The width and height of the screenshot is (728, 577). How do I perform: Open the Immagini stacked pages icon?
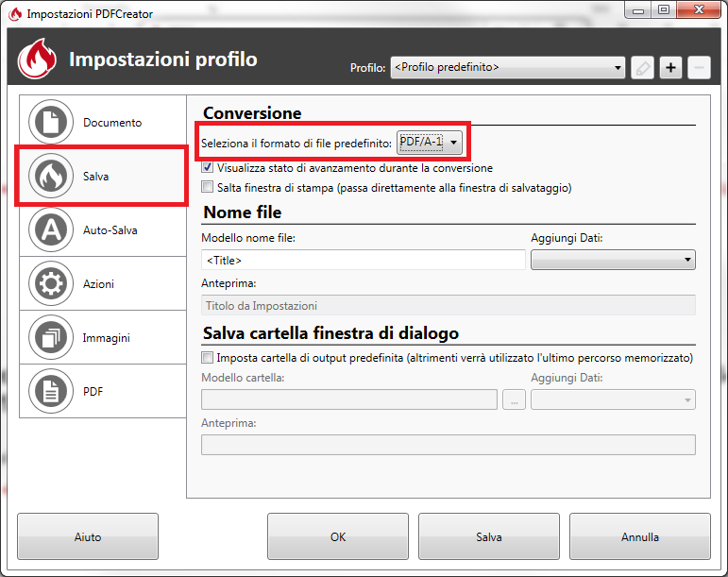coord(51,337)
